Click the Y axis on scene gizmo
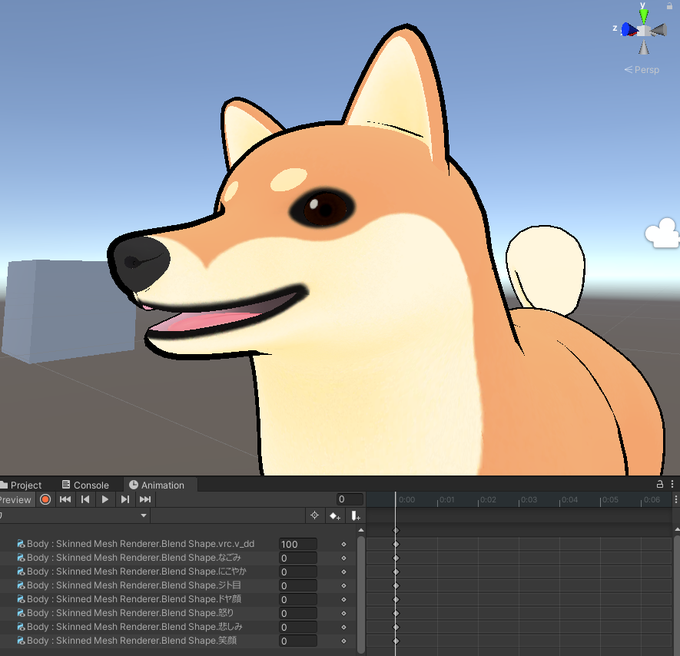Viewport: 680px width, 656px height. tap(644, 15)
